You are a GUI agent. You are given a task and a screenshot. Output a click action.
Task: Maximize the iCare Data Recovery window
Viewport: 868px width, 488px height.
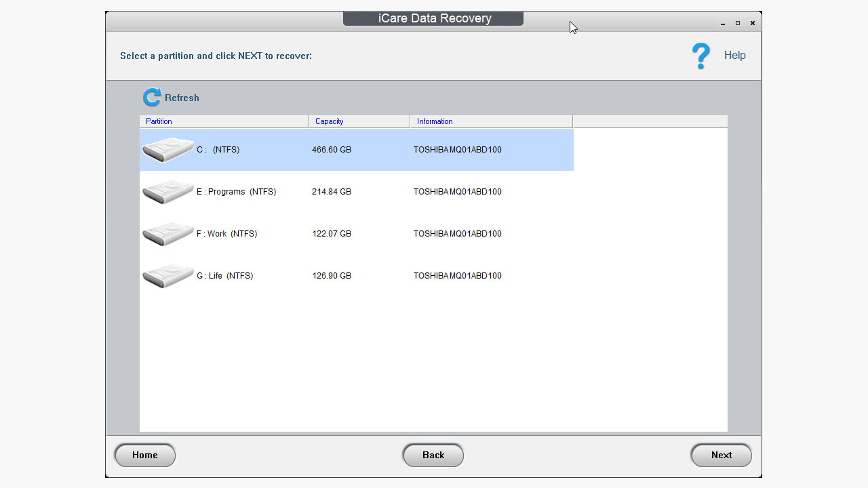click(738, 23)
